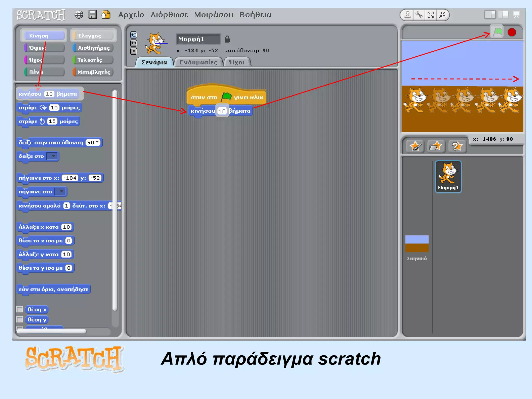The width and height of the screenshot is (532, 399).
Task: Click the red stop button
Action: click(512, 32)
